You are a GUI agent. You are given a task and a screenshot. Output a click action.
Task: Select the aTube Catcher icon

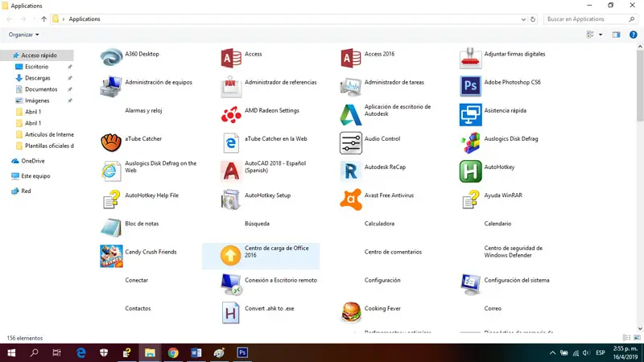[111, 143]
